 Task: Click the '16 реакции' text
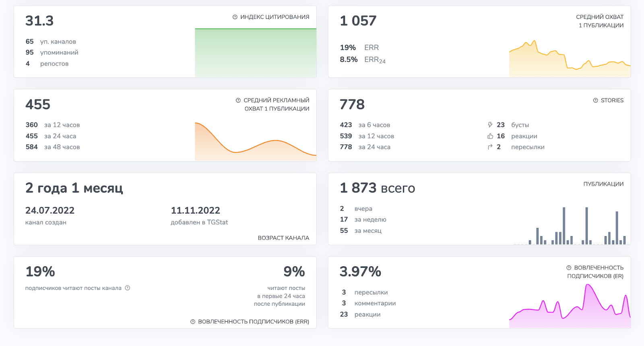[x=517, y=136]
